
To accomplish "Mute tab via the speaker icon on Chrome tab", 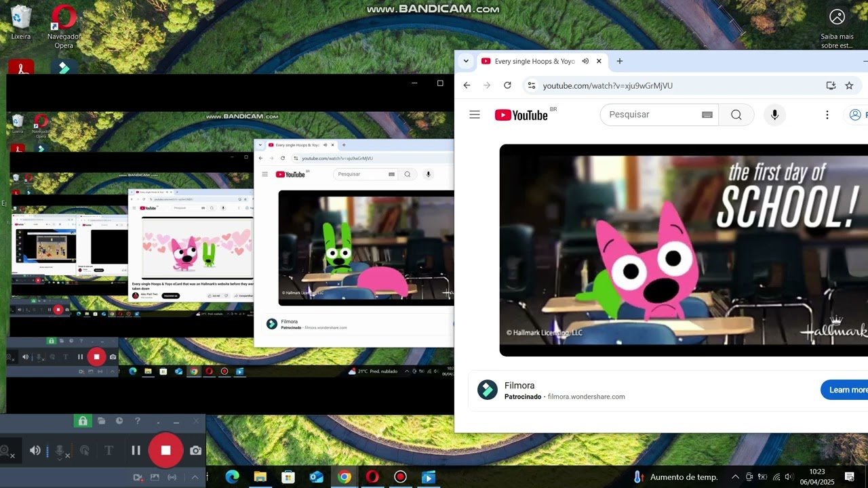I will (585, 61).
